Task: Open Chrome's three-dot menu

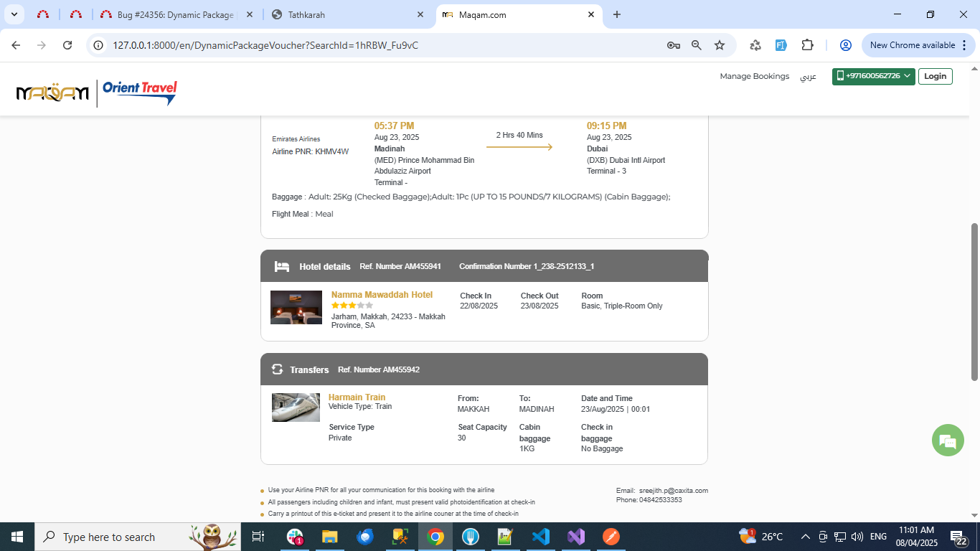Action: [x=963, y=44]
